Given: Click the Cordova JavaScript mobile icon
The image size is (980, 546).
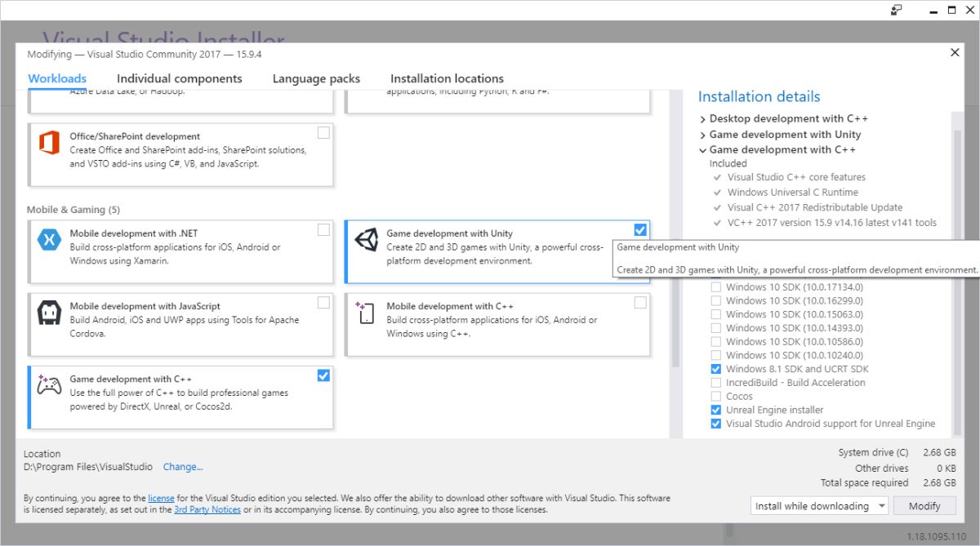Looking at the screenshot, I should click(49, 313).
